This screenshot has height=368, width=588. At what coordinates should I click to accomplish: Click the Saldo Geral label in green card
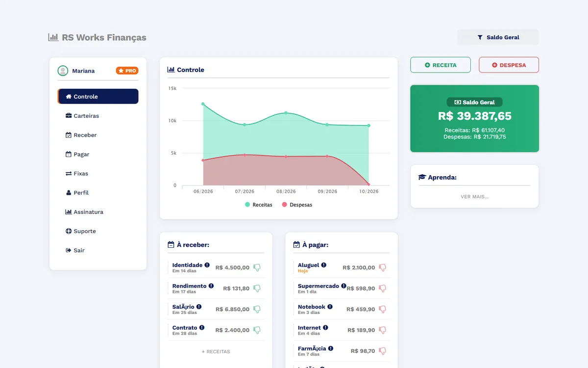tap(474, 102)
